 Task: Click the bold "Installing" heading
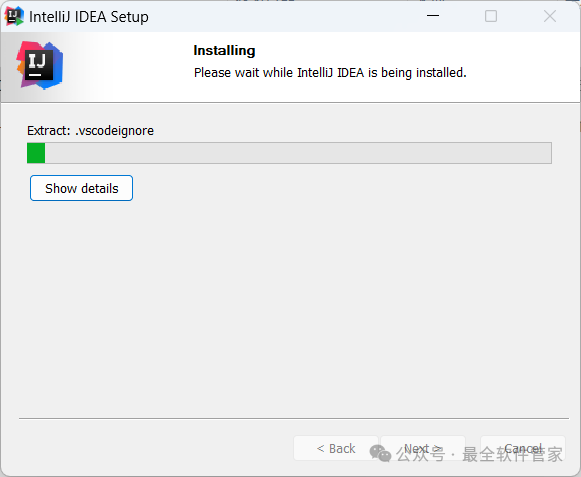224,50
